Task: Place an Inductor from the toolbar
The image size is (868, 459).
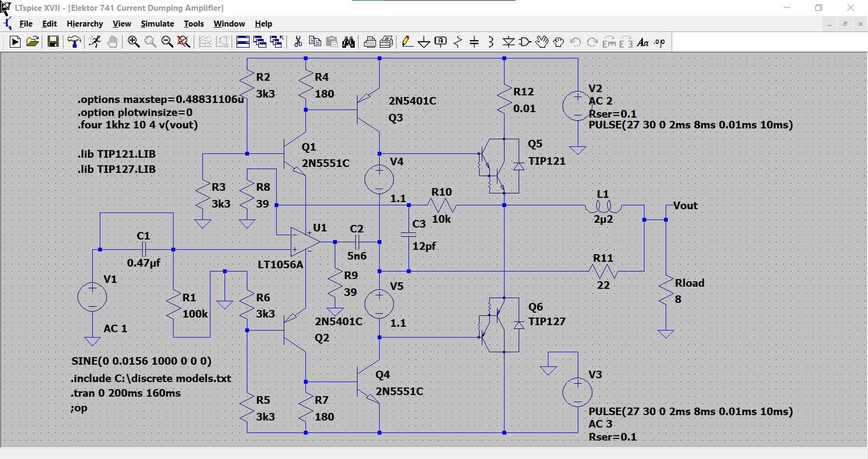Action: (491, 42)
